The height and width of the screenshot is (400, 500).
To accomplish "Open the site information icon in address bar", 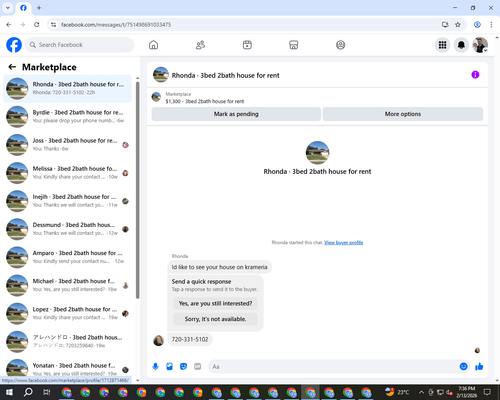I will pyautogui.click(x=53, y=25).
